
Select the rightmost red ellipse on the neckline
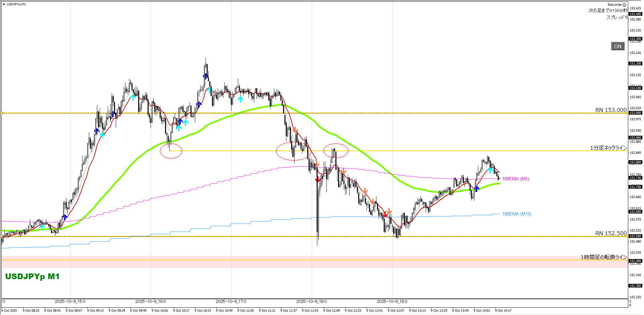336,151
